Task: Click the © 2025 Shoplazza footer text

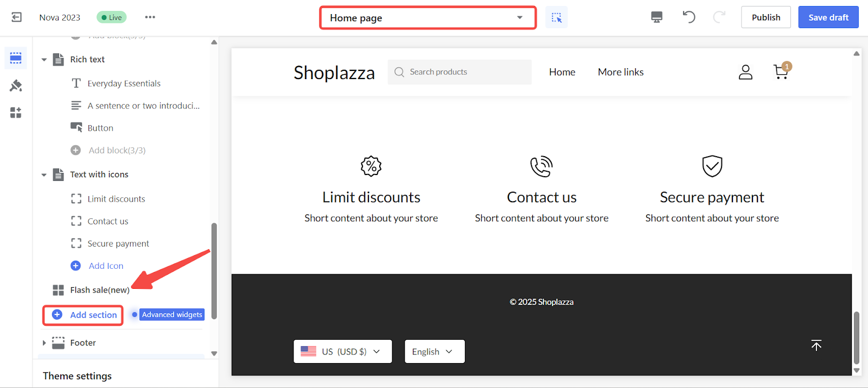Action: point(541,302)
